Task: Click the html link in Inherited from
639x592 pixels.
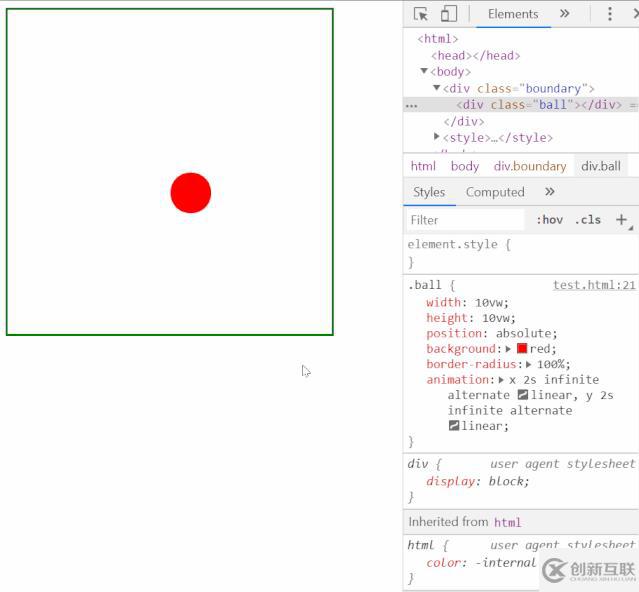Action: point(507,522)
